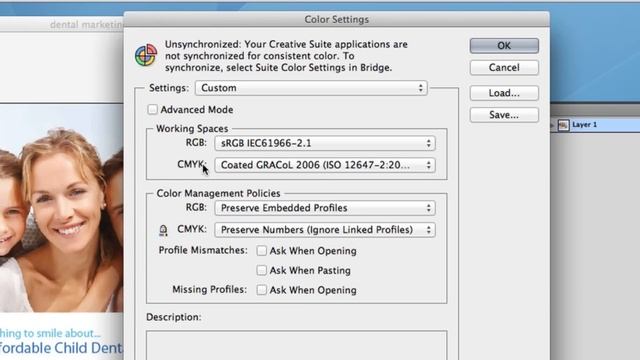The width and height of the screenshot is (640, 360).
Task: Click the Profile Mismatches: label
Action: (x=203, y=250)
